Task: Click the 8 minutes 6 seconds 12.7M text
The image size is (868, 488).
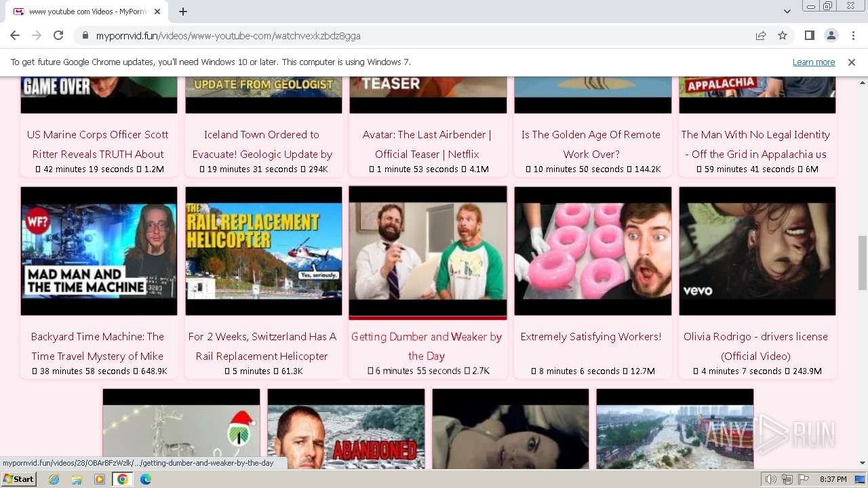Action: pos(593,371)
